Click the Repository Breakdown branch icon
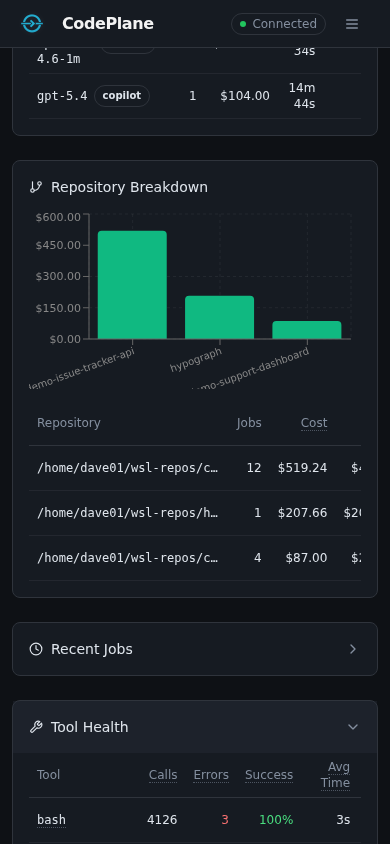 pyautogui.click(x=36, y=187)
